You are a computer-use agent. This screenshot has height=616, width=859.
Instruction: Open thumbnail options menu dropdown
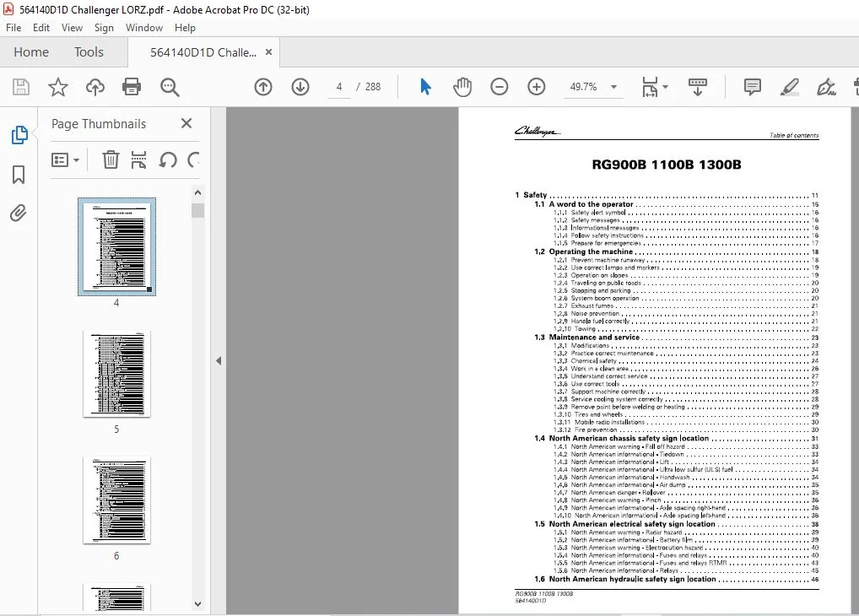coord(65,160)
